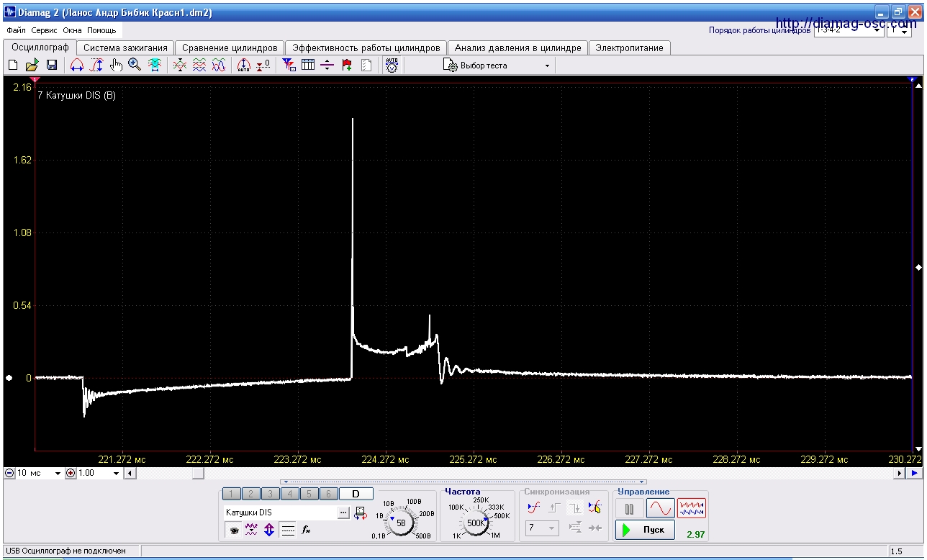The width and height of the screenshot is (927, 560).
Task: Open the sync channel dropdown showing 7
Action: [x=542, y=528]
